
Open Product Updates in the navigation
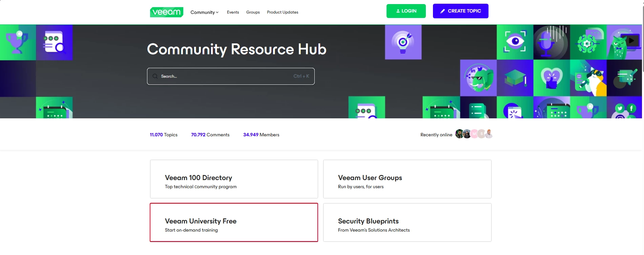(x=283, y=12)
